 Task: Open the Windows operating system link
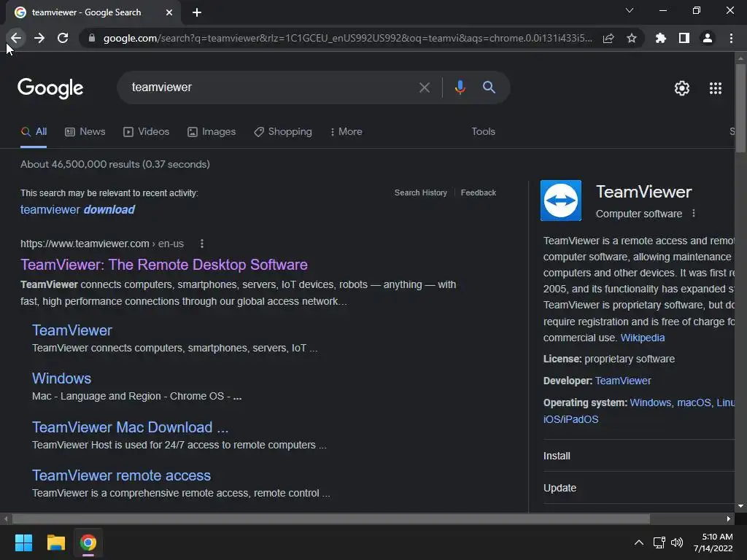tap(650, 402)
